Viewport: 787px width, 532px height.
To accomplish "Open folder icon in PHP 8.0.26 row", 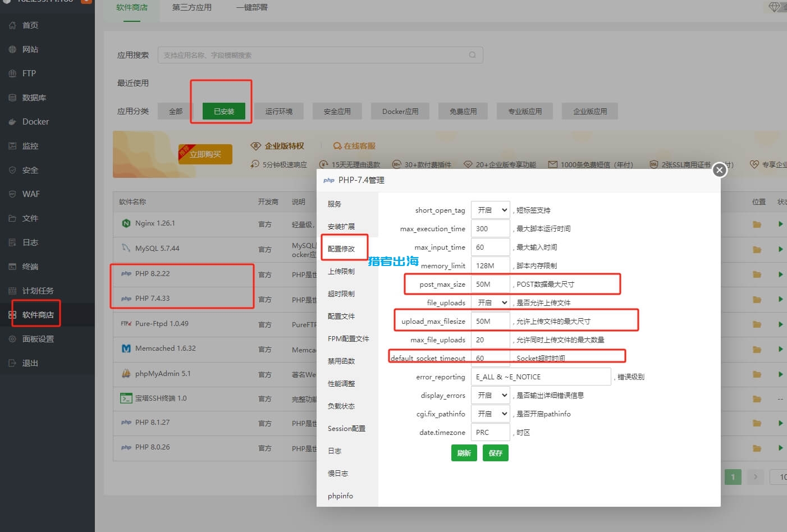I will click(x=757, y=448).
